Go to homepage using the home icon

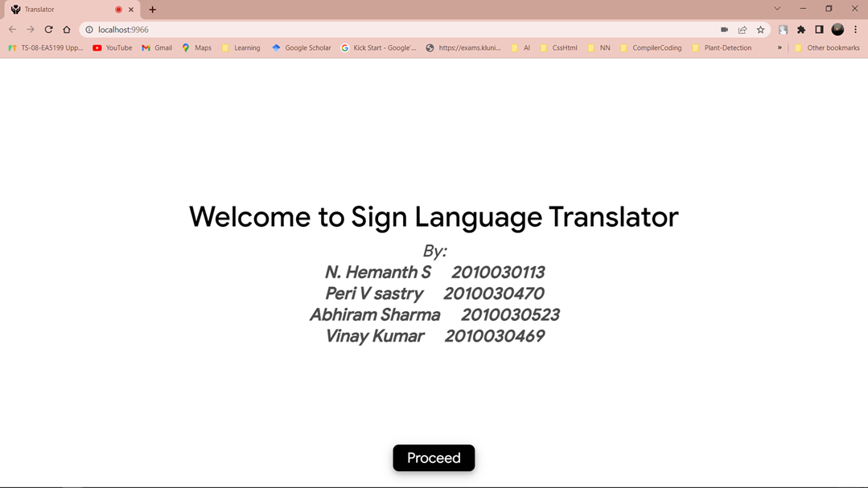point(66,29)
